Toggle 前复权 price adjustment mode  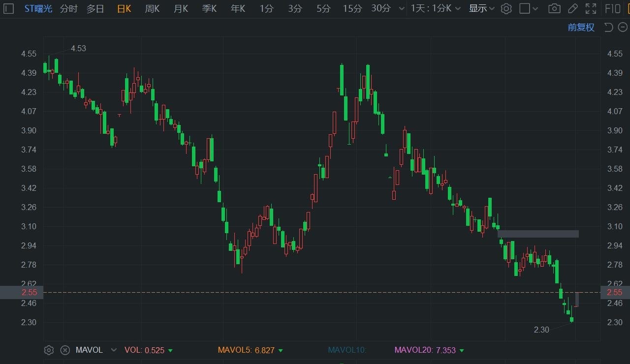(x=581, y=27)
